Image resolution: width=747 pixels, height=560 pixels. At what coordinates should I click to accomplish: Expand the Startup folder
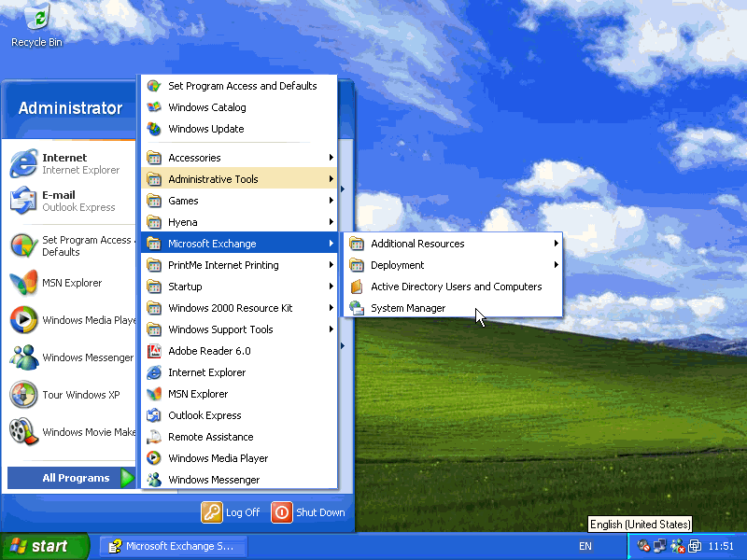tap(239, 287)
